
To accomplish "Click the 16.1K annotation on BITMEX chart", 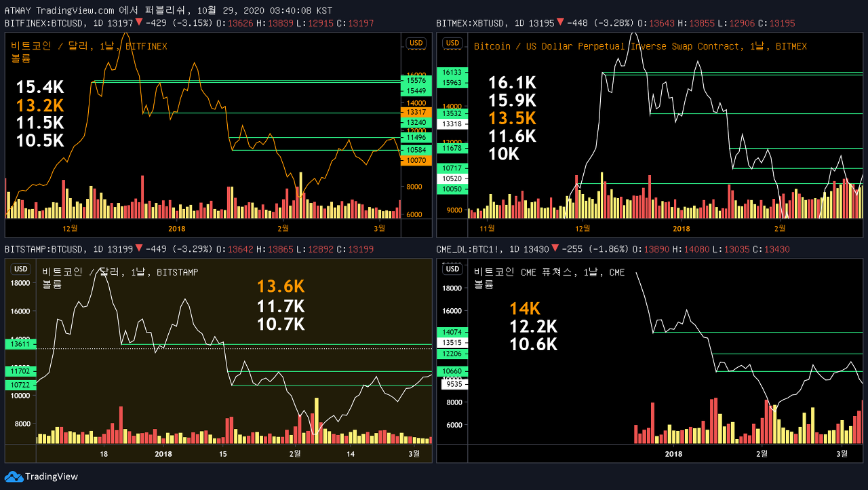I will point(512,83).
